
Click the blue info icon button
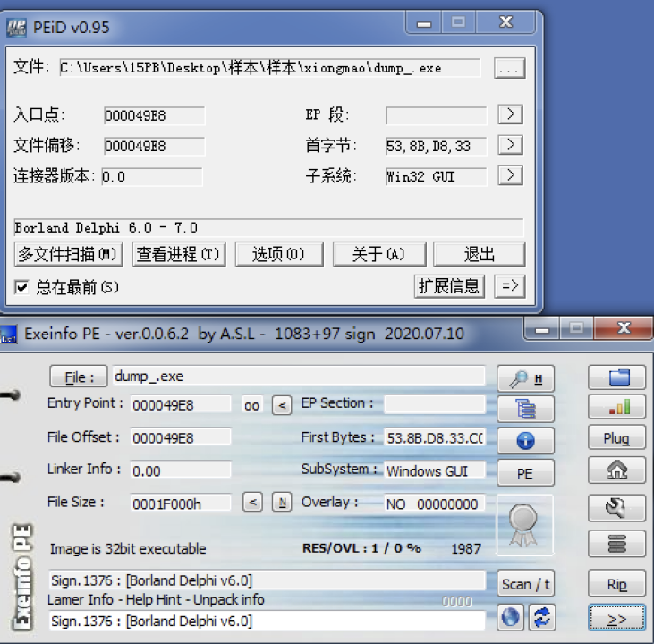tap(524, 440)
